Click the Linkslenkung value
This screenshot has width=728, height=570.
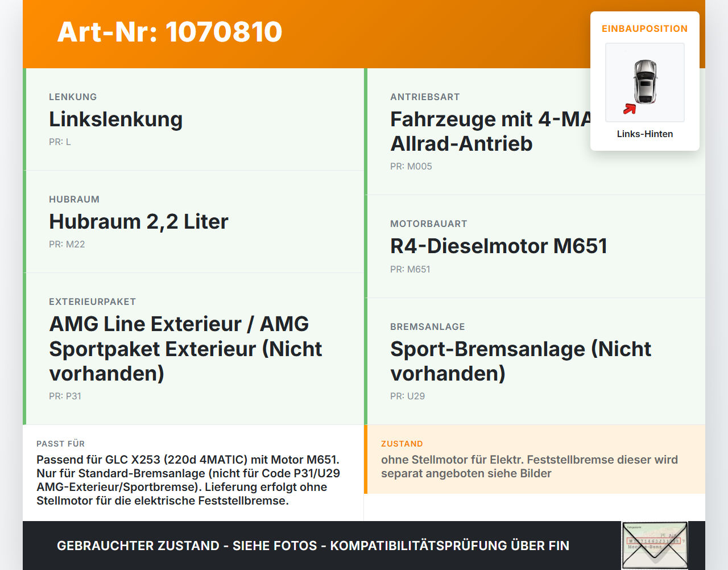coord(116,119)
